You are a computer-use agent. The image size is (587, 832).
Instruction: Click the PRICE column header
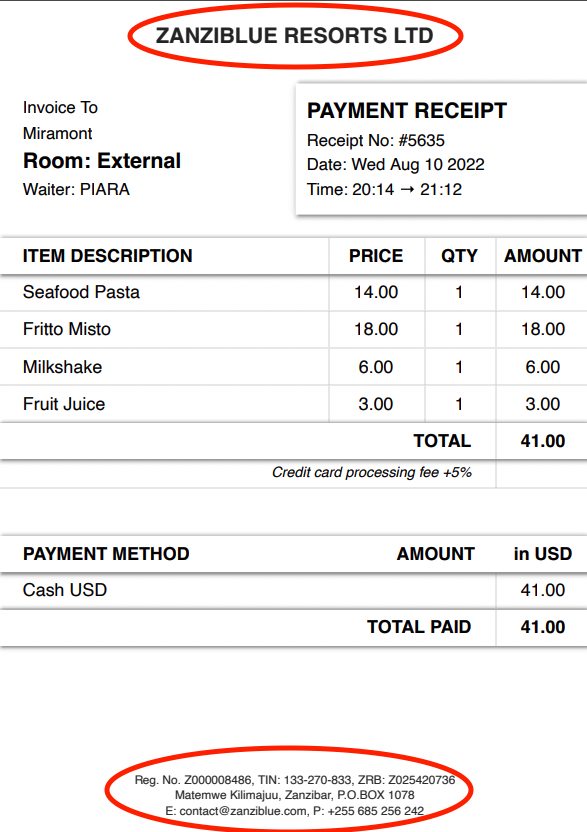click(376, 256)
